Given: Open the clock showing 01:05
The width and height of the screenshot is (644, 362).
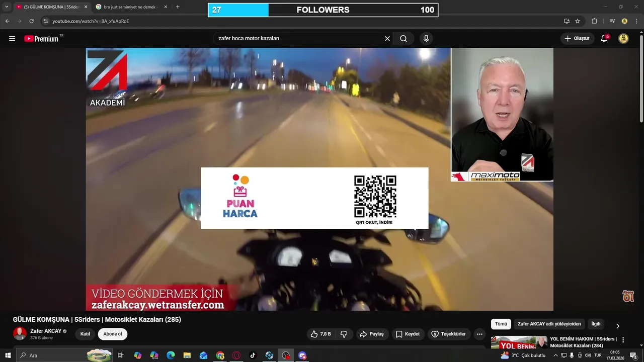Looking at the screenshot, I should coord(615,355).
